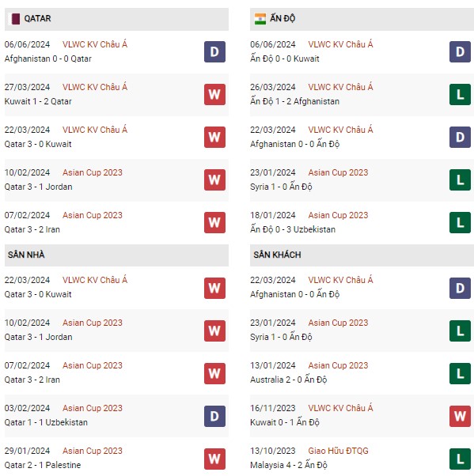Open the Ấn Độ 0 - 3 Uzbekistan match

click(x=293, y=229)
